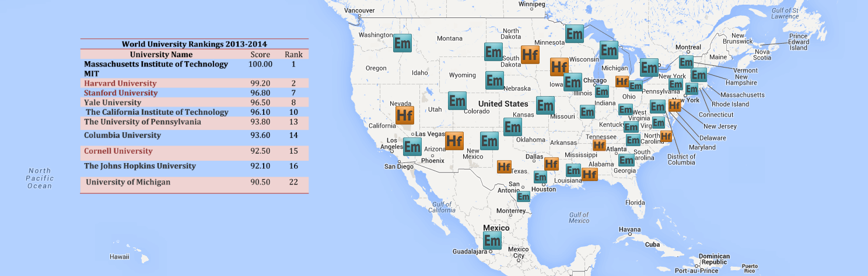Select the Em marker on Kentucky label
Viewport: 868px width, 276px height.
631,127
